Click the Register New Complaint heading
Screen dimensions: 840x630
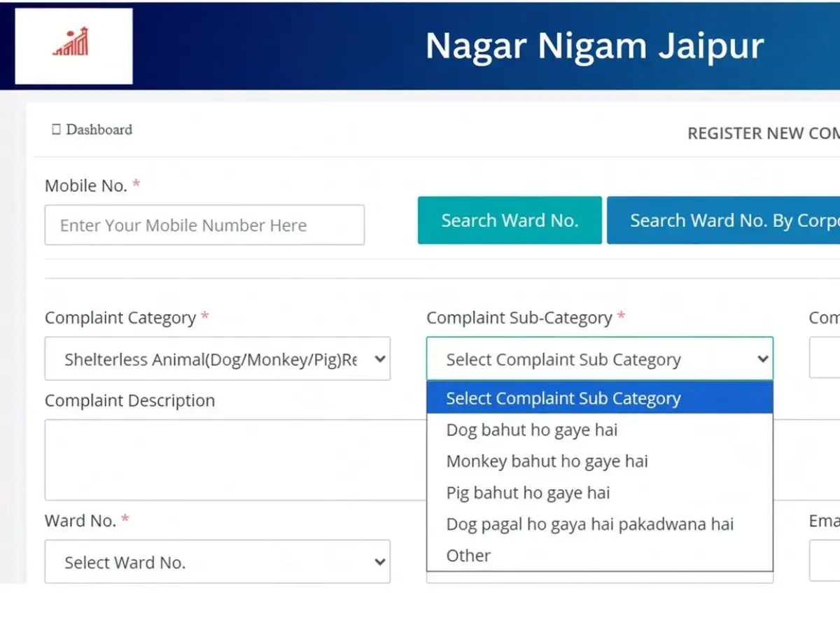tap(763, 133)
